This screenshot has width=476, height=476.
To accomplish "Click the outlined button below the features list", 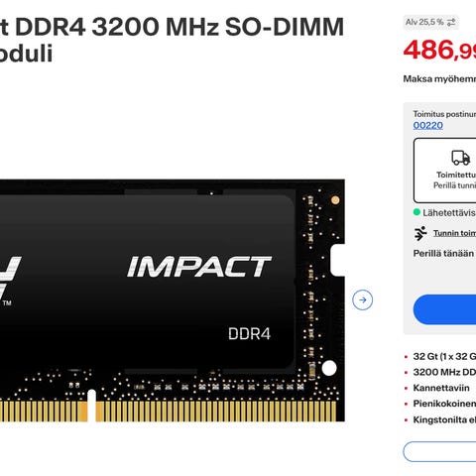I will pyautogui.click(x=439, y=451).
